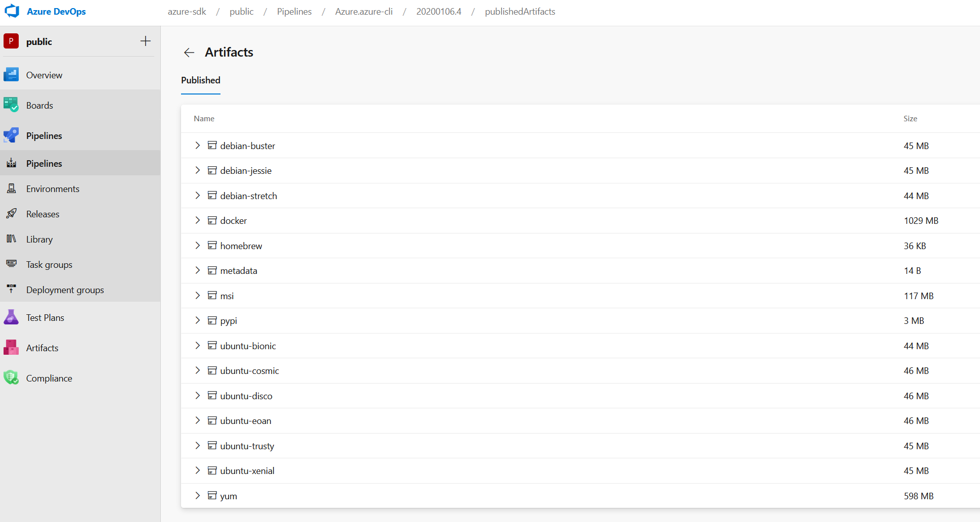Select the Published tab
Viewport: 980px width, 522px height.
pos(201,80)
